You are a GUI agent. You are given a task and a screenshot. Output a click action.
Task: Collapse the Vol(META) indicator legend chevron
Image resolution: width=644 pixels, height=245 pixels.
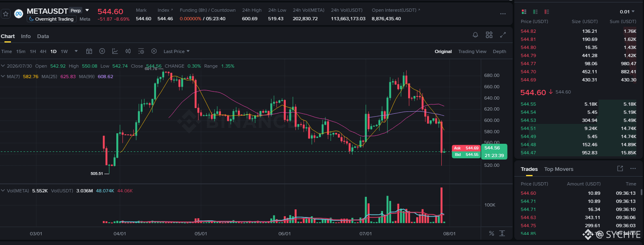(3, 190)
